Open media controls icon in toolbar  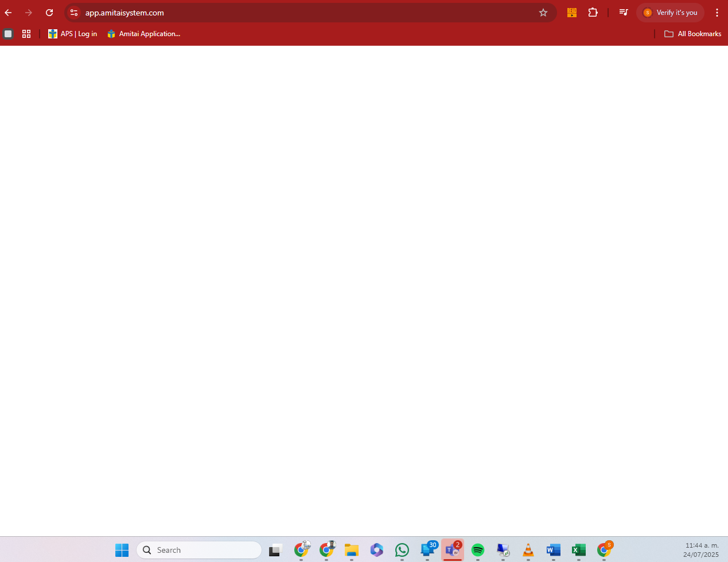pos(624,13)
